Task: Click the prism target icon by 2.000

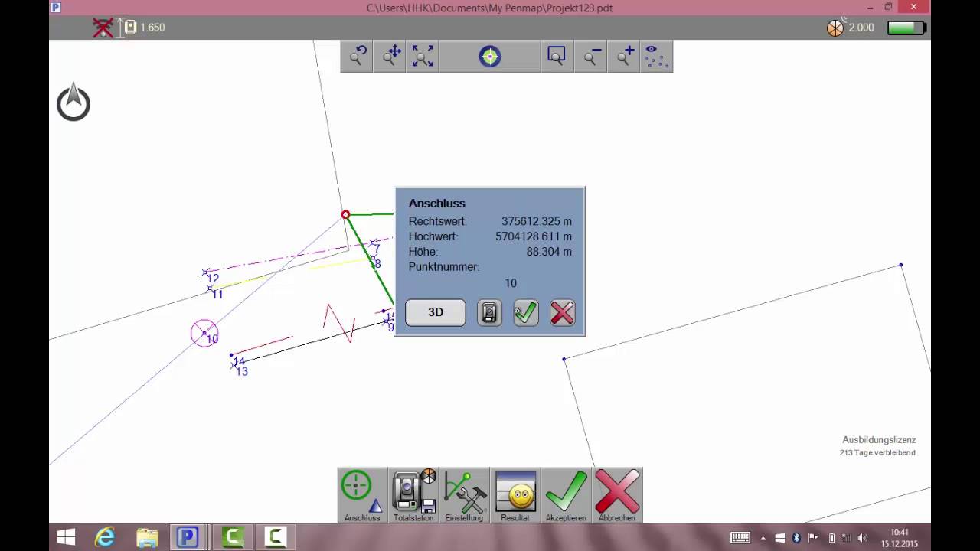Action: pyautogui.click(x=835, y=28)
